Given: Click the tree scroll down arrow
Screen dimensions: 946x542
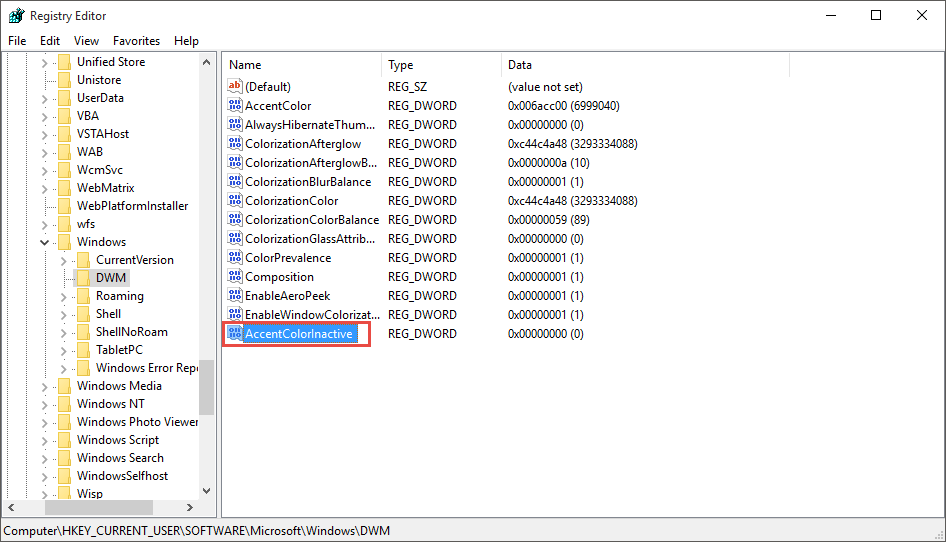Looking at the screenshot, I should pyautogui.click(x=206, y=491).
